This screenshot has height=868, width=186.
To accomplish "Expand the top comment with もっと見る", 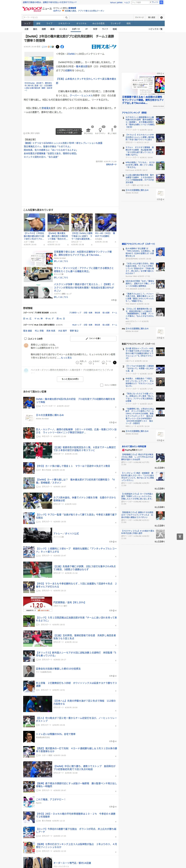I will (x=66, y=358).
